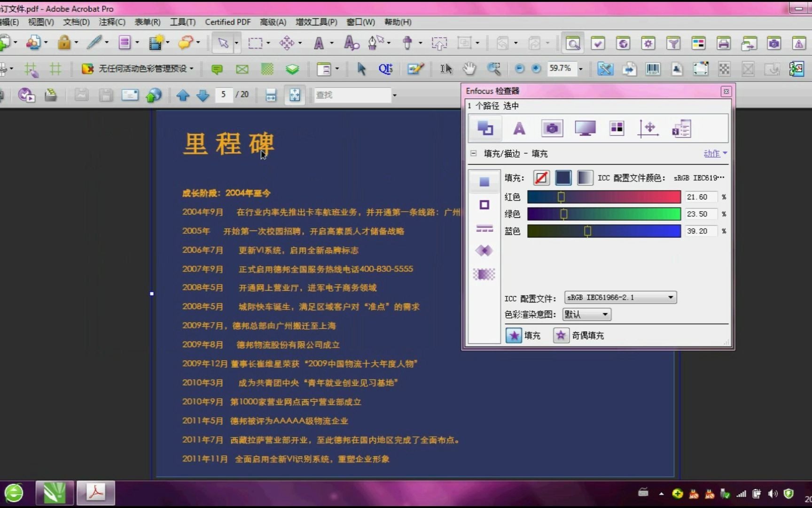812x508 pixels.
Task: Select the stroke outline square sidebar icon
Action: tap(484, 205)
